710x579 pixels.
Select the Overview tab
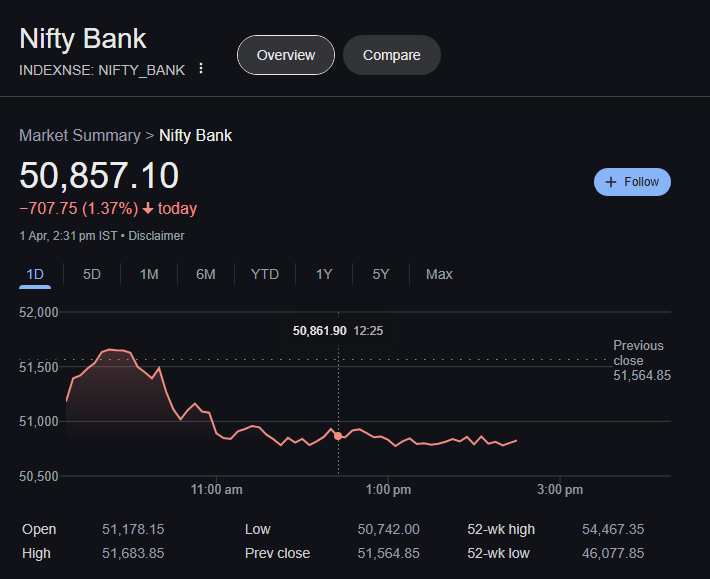(286, 55)
